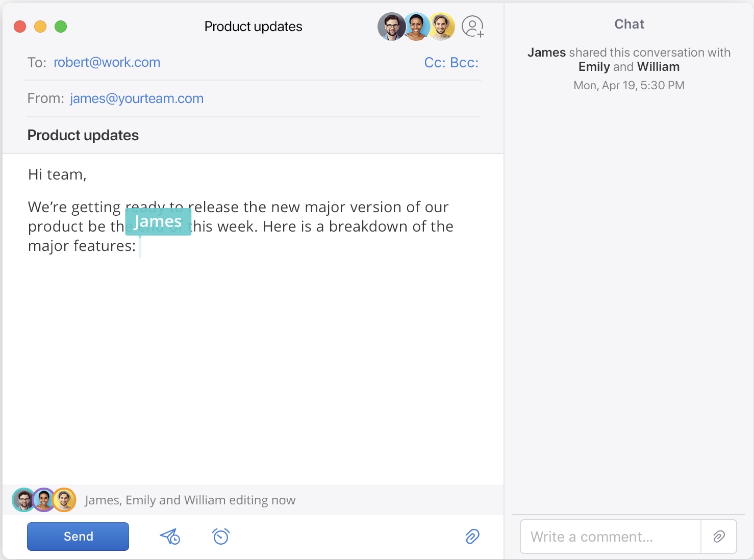Click the robert@work.com recipient address
754x560 pixels.
(x=107, y=63)
